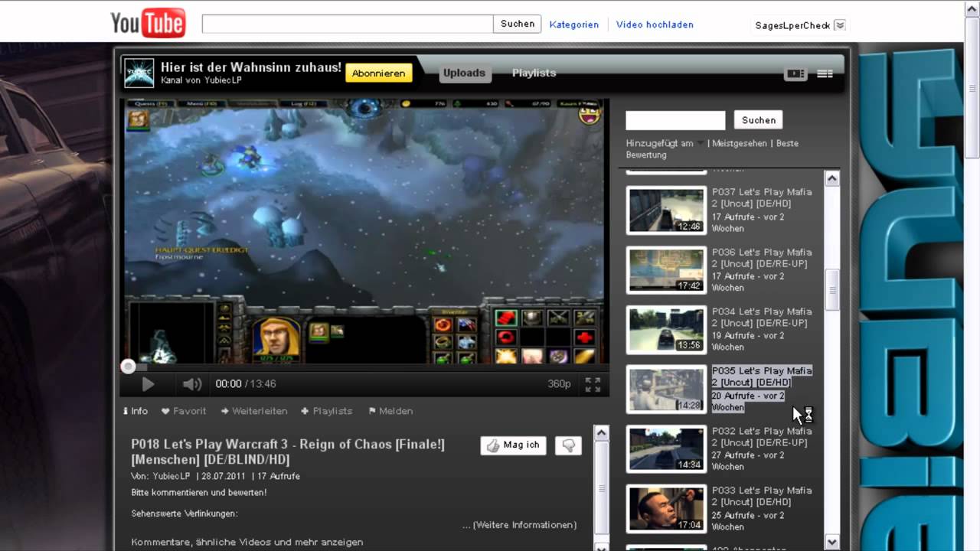Play the video with the play button
This screenshot has height=551, width=980.
149,384
